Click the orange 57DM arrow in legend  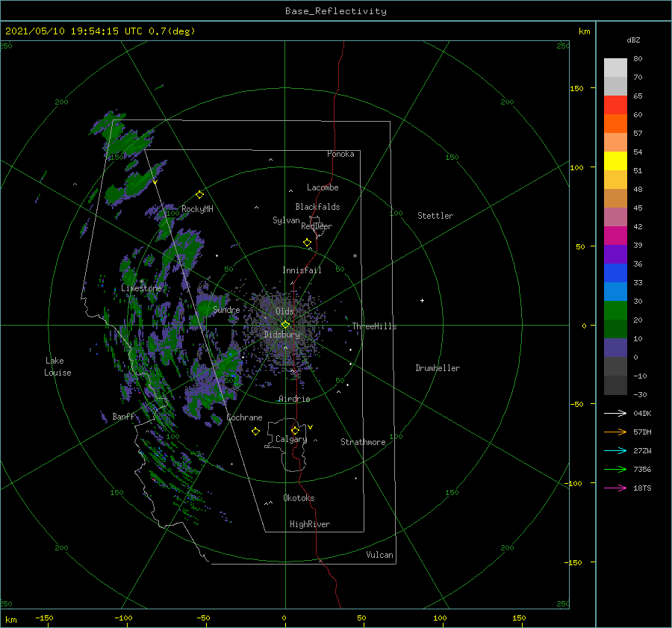coord(615,432)
